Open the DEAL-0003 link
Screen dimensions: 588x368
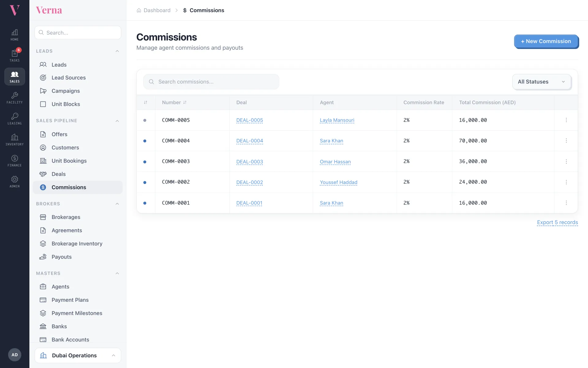[x=250, y=162]
